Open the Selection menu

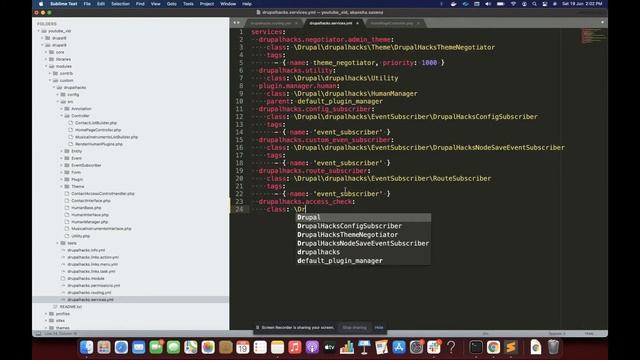[120, 4]
